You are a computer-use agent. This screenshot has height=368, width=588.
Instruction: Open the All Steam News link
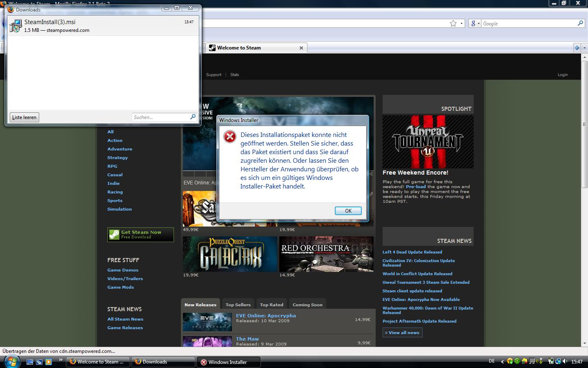click(125, 319)
